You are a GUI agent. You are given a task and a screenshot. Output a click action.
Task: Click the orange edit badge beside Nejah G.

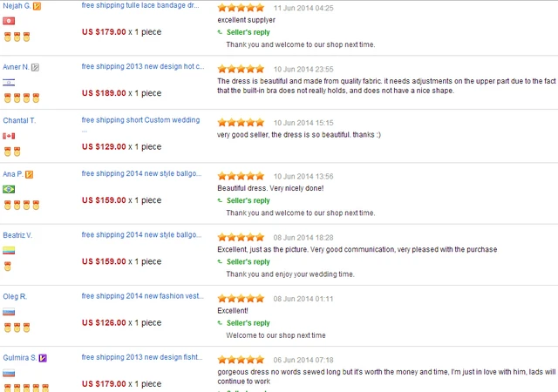pyautogui.click(x=37, y=6)
